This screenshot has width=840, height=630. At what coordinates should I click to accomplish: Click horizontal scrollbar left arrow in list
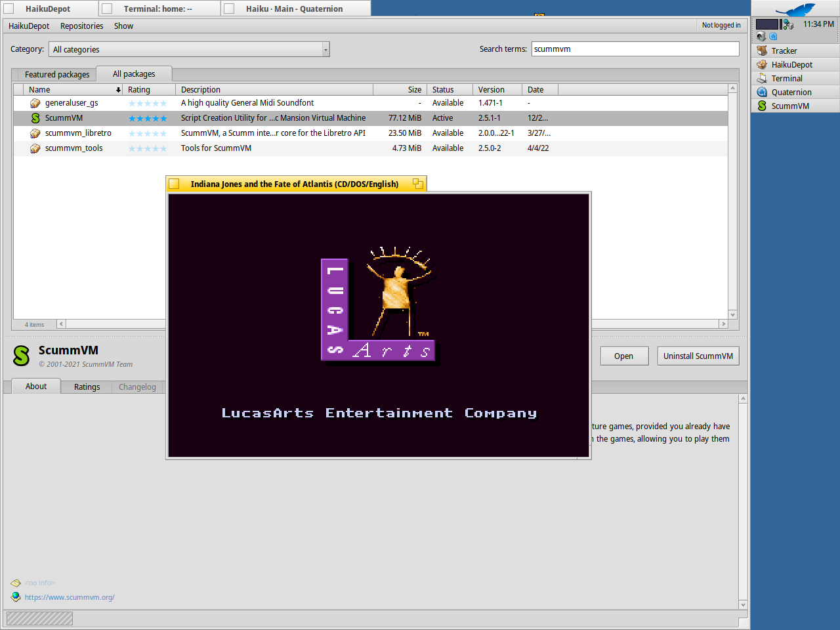tap(61, 324)
